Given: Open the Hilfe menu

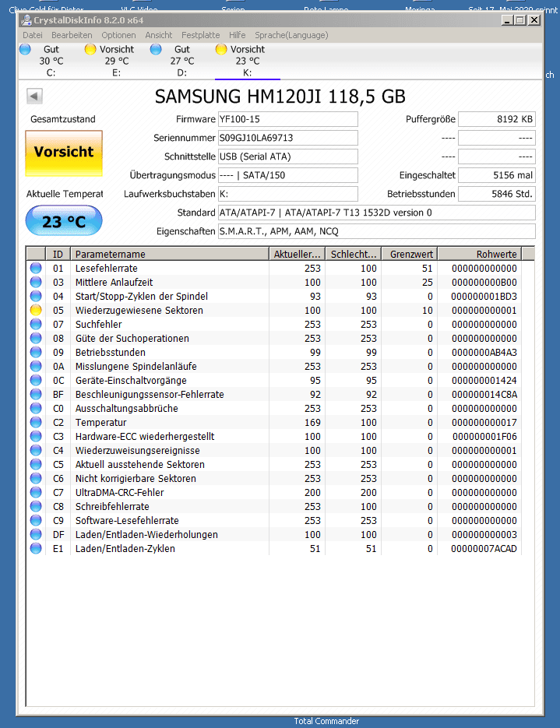Looking at the screenshot, I should tap(237, 35).
